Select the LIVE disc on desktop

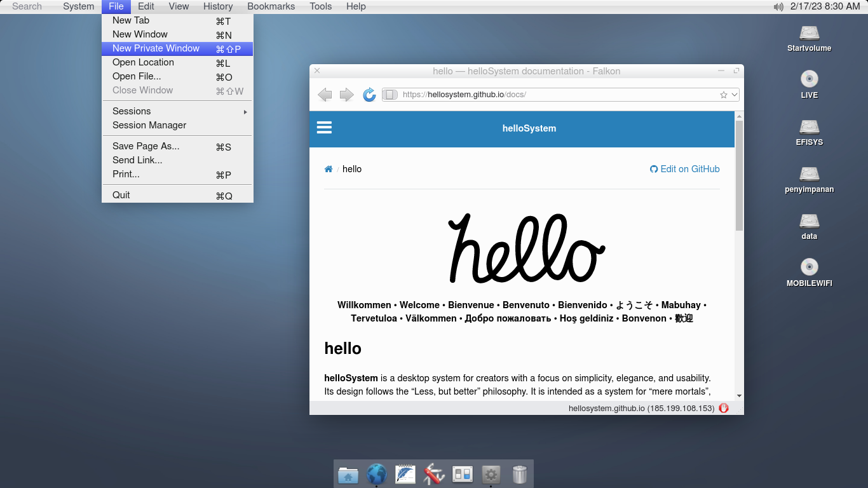[809, 85]
